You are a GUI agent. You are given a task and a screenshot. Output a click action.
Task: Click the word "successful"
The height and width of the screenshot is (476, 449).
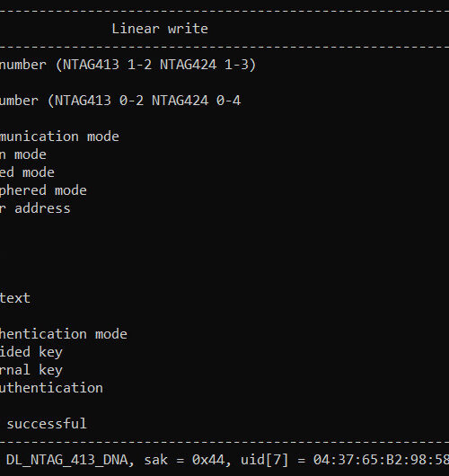coord(47,424)
